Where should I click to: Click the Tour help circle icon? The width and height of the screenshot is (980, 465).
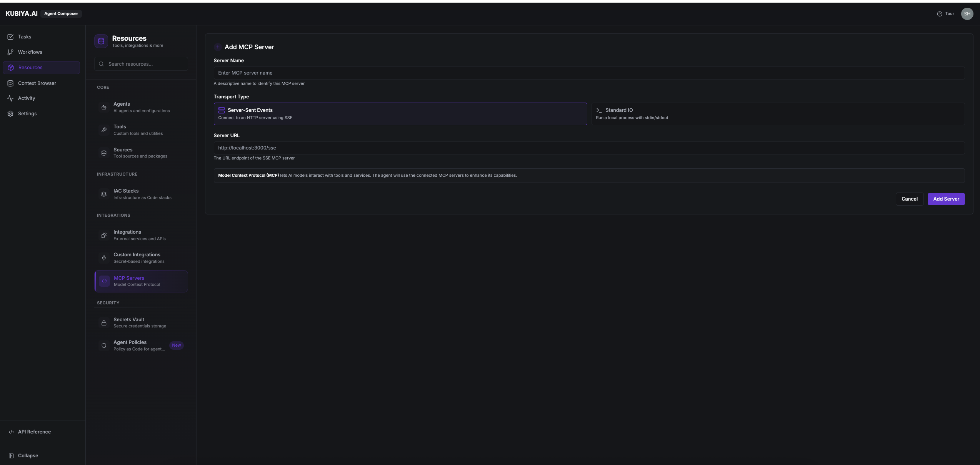point(940,14)
